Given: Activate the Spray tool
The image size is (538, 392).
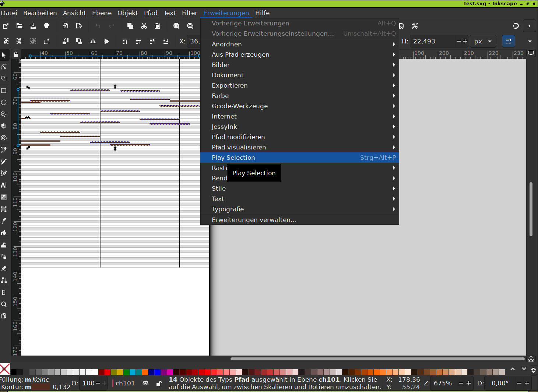Looking at the screenshot, I should pyautogui.click(x=4, y=257).
